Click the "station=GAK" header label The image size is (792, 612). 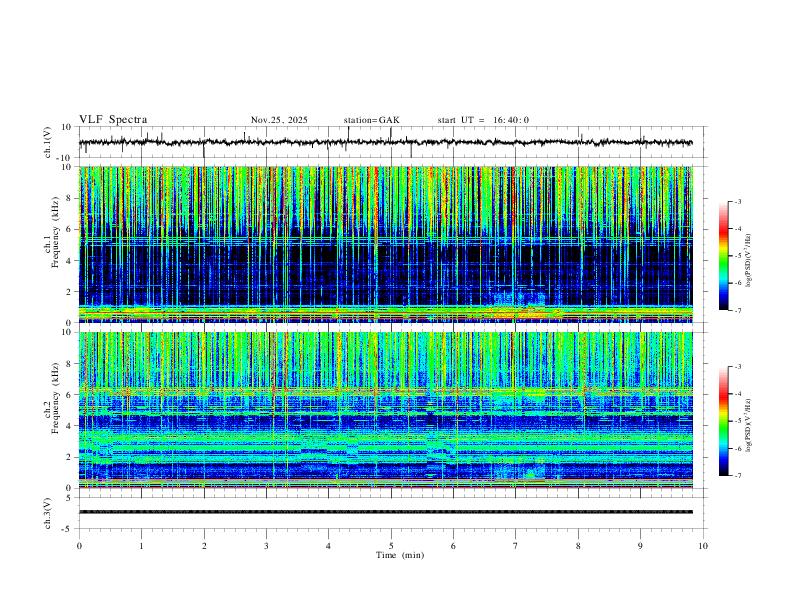[x=371, y=120]
